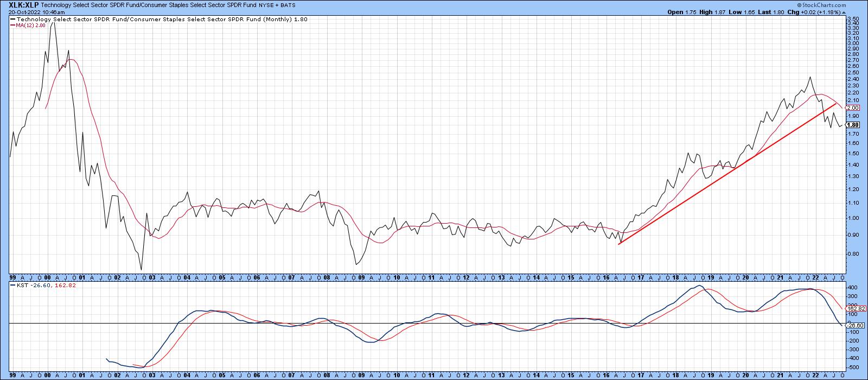Click the red 162.82 value in KST legend
This screenshot has height=380, width=868.
[65, 285]
